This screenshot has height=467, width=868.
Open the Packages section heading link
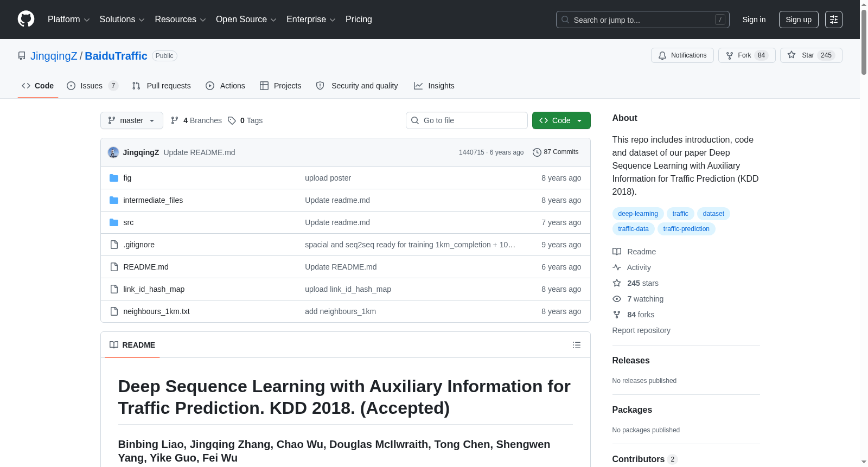click(632, 410)
